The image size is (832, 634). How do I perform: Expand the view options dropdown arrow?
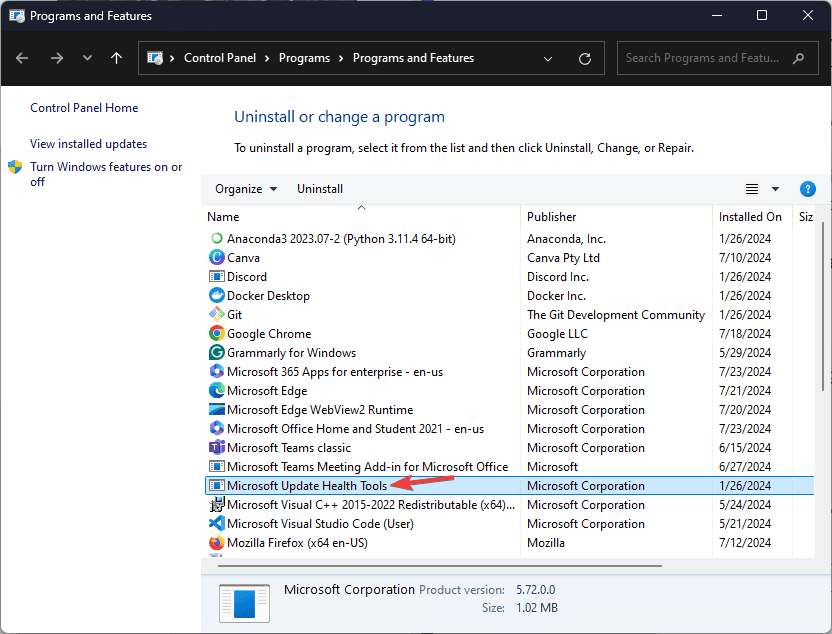[x=775, y=189]
